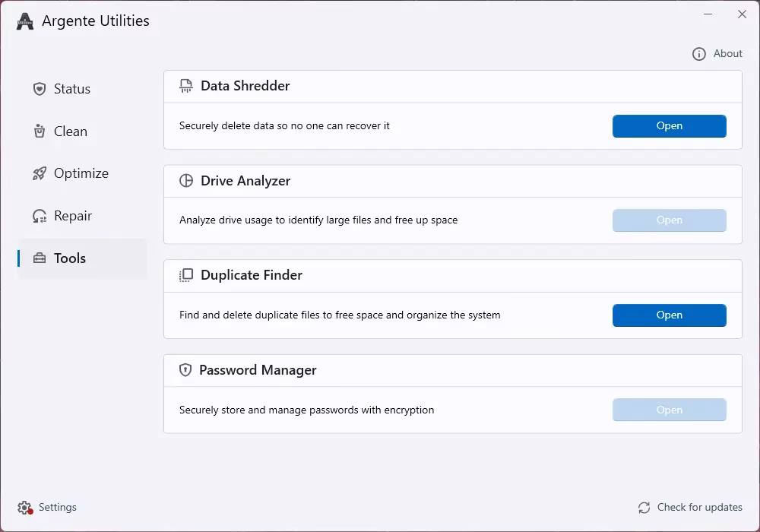Click the Clean trash bin icon
The height and width of the screenshot is (532, 760).
click(x=39, y=131)
